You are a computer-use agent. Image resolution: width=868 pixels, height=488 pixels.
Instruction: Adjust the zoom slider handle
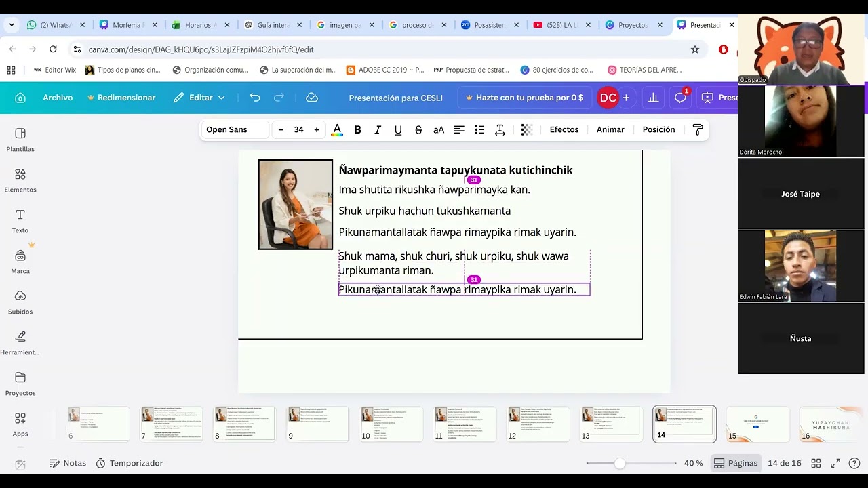(x=620, y=463)
